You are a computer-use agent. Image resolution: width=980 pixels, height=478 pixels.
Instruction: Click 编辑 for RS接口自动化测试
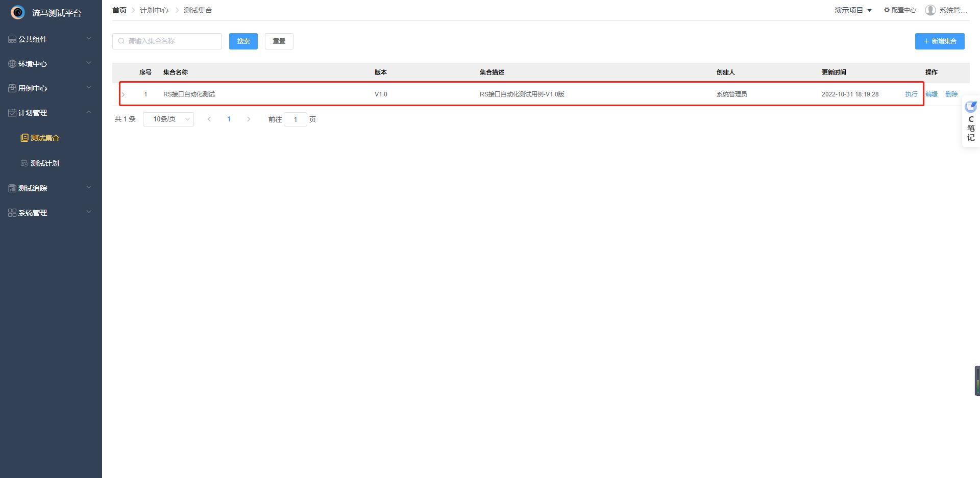tap(932, 94)
